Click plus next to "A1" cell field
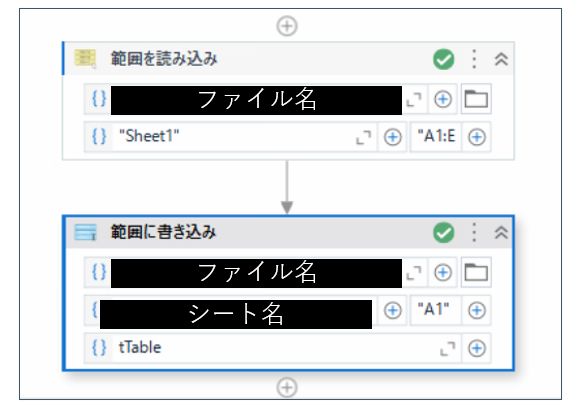 477,311
